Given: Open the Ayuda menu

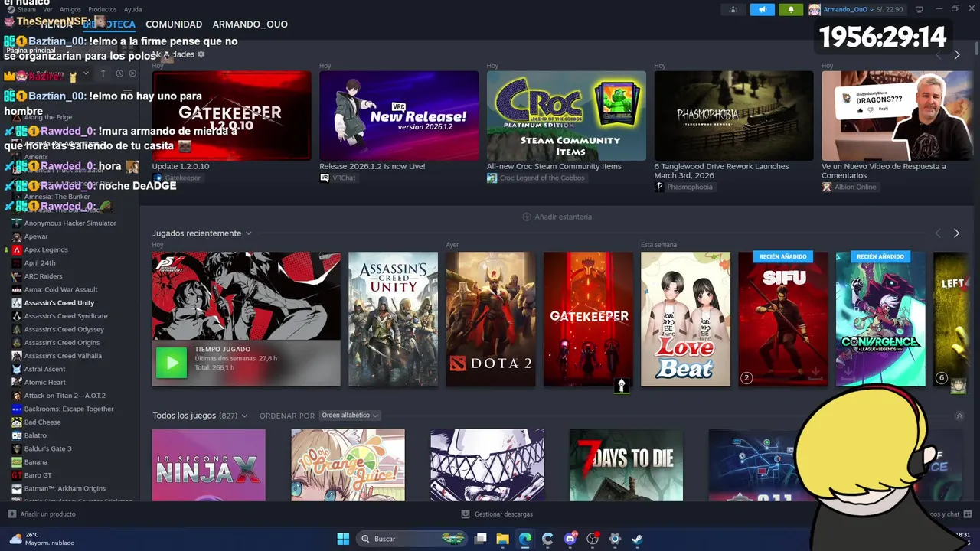Looking at the screenshot, I should click(132, 9).
